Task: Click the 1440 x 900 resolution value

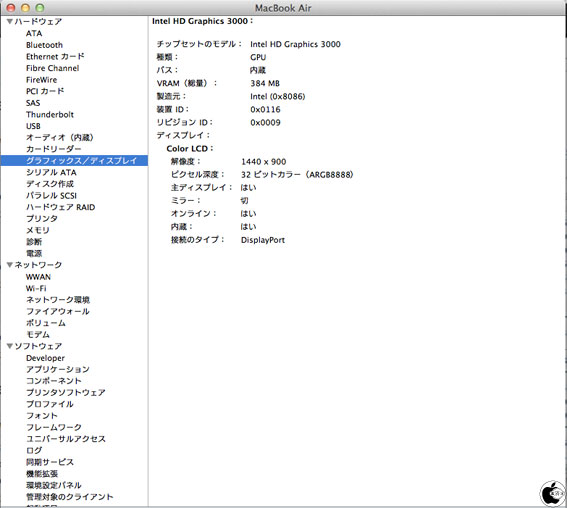Action: (x=263, y=162)
